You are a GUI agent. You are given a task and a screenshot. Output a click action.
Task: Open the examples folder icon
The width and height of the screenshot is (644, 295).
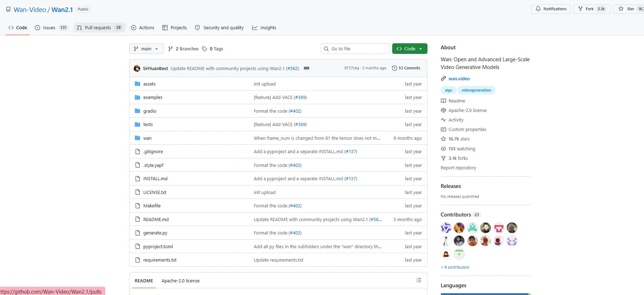pyautogui.click(x=138, y=98)
